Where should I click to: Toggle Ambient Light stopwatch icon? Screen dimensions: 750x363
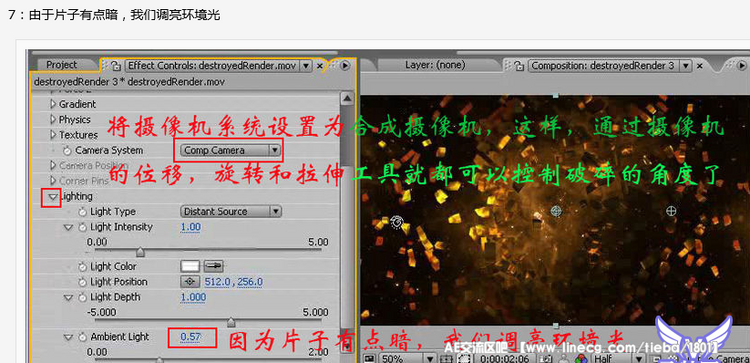pos(83,337)
